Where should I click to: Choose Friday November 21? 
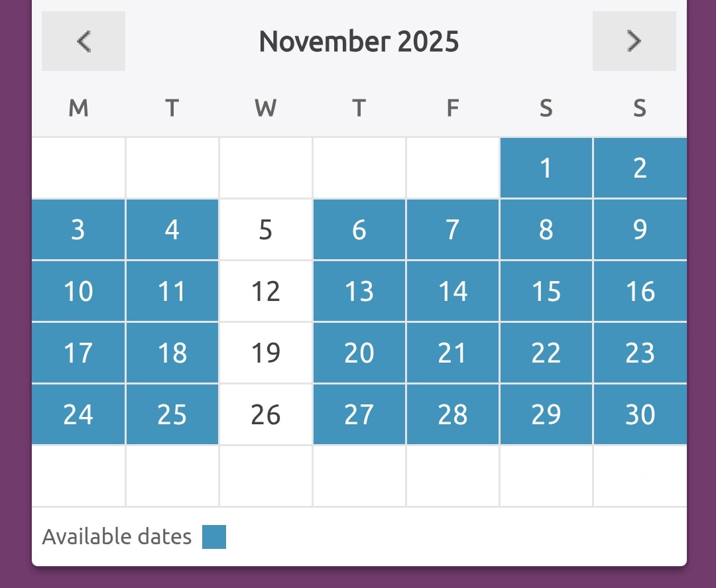pyautogui.click(x=453, y=353)
